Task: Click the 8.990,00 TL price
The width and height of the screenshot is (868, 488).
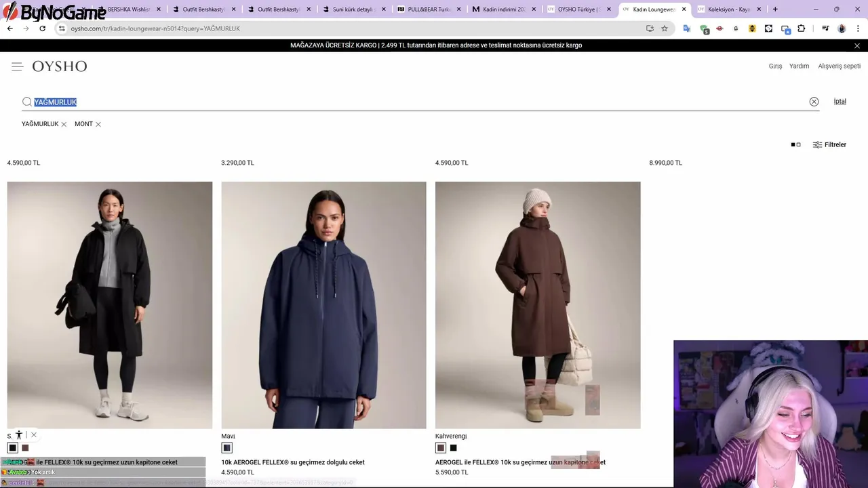Action: pos(665,163)
